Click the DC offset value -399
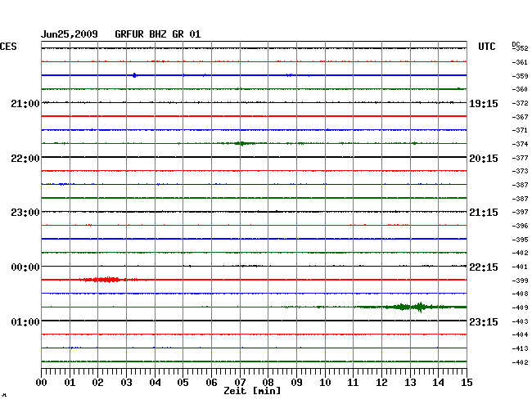532x404 pixels. pos(520,281)
